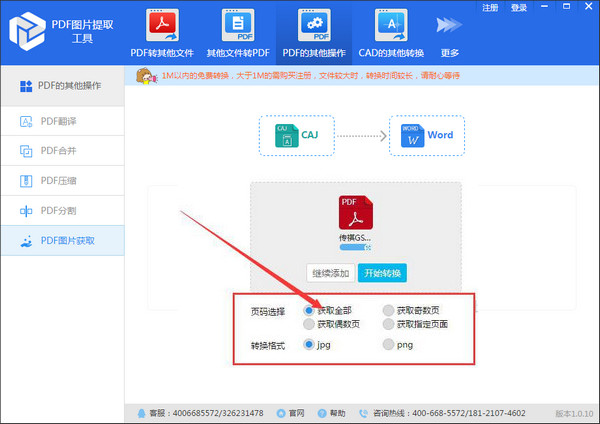Click the PDF的其他操作 sidebar header
The image size is (600, 424).
[62, 86]
